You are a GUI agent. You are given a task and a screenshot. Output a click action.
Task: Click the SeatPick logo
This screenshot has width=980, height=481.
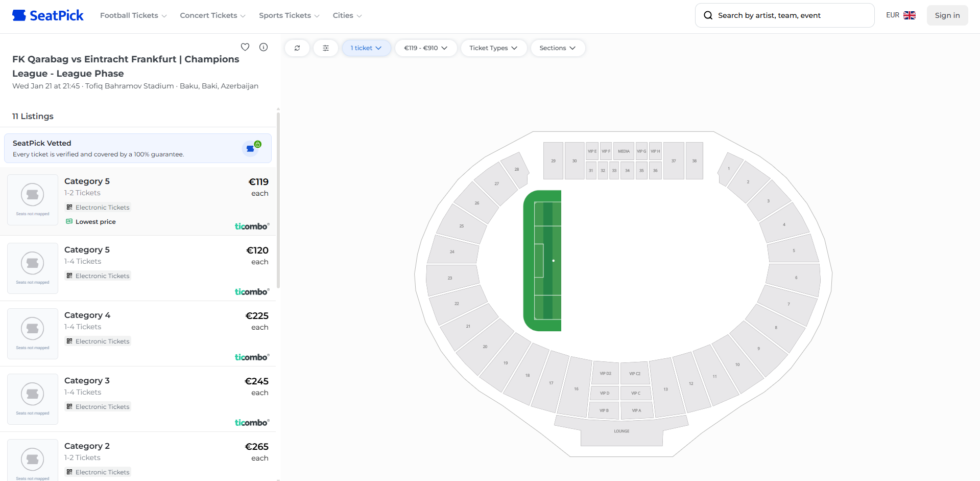click(48, 15)
